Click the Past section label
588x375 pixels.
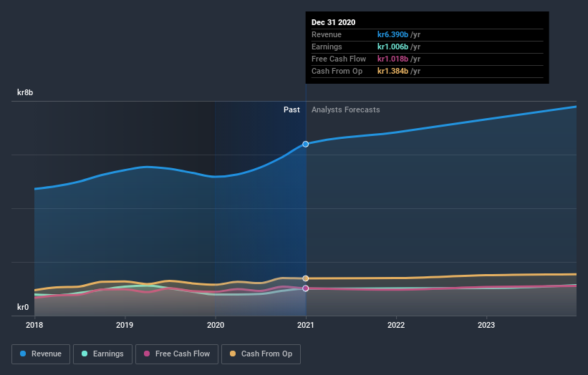point(291,109)
